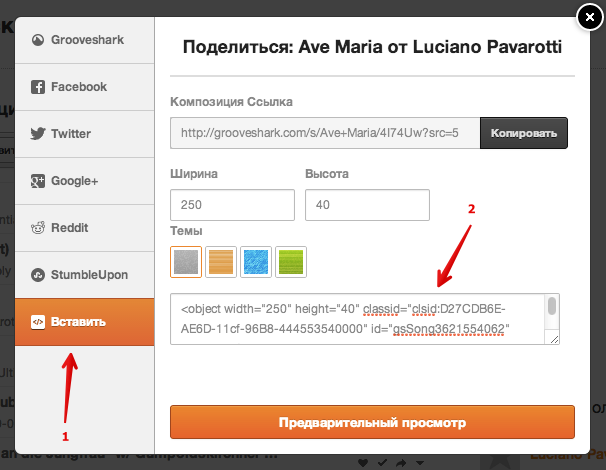This screenshot has height=470, width=606.
Task: Click the Высота height field
Action: tap(367, 205)
